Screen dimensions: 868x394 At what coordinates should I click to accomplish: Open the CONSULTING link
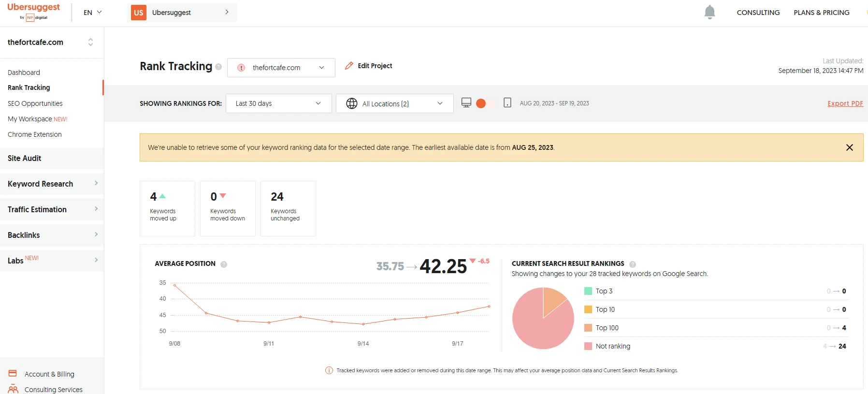point(758,13)
